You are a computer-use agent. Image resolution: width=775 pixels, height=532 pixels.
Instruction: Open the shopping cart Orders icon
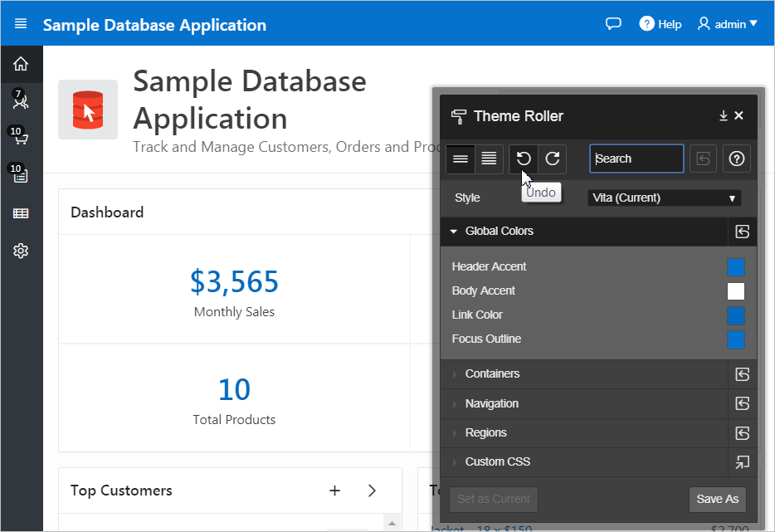(21, 139)
